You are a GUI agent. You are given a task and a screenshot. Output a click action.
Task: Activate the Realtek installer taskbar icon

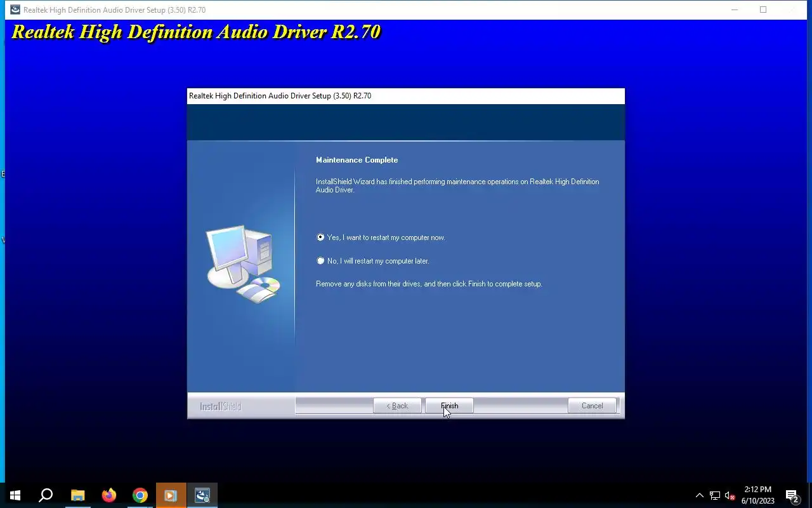(202, 495)
